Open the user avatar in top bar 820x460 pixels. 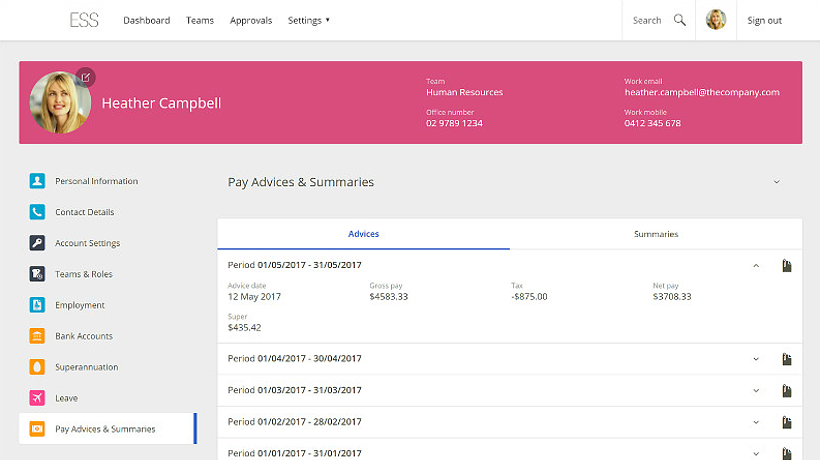(716, 20)
